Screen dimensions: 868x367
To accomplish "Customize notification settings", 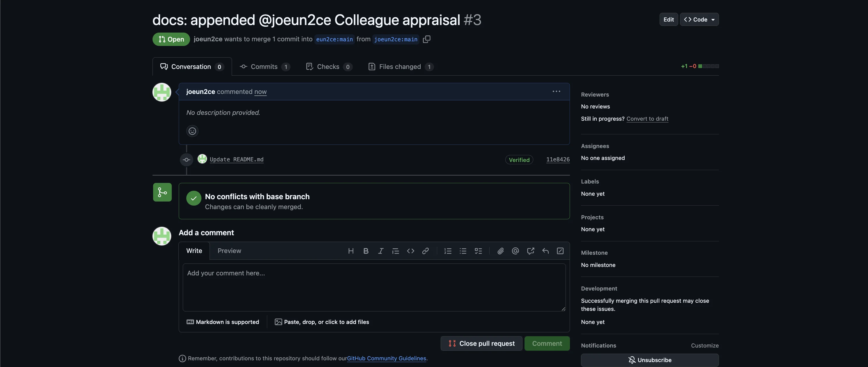I will point(705,345).
